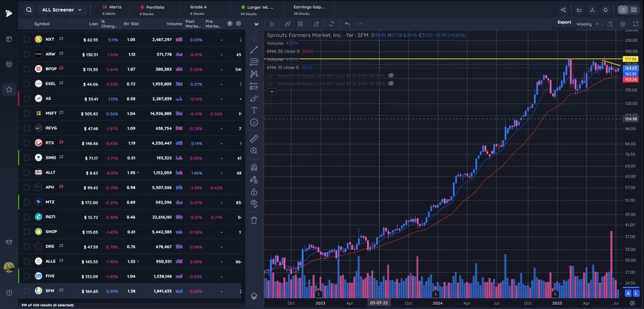Select the crosshair cursor tool

254,38
